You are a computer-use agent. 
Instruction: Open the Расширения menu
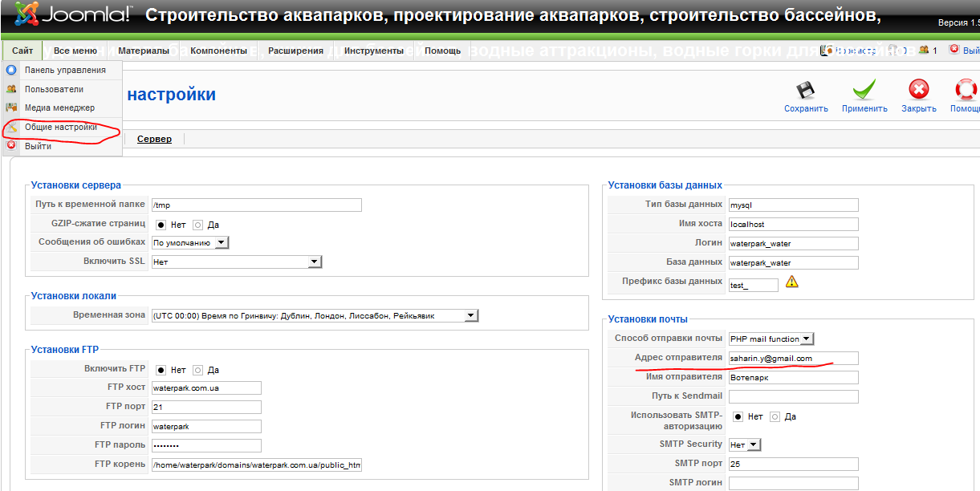point(295,51)
